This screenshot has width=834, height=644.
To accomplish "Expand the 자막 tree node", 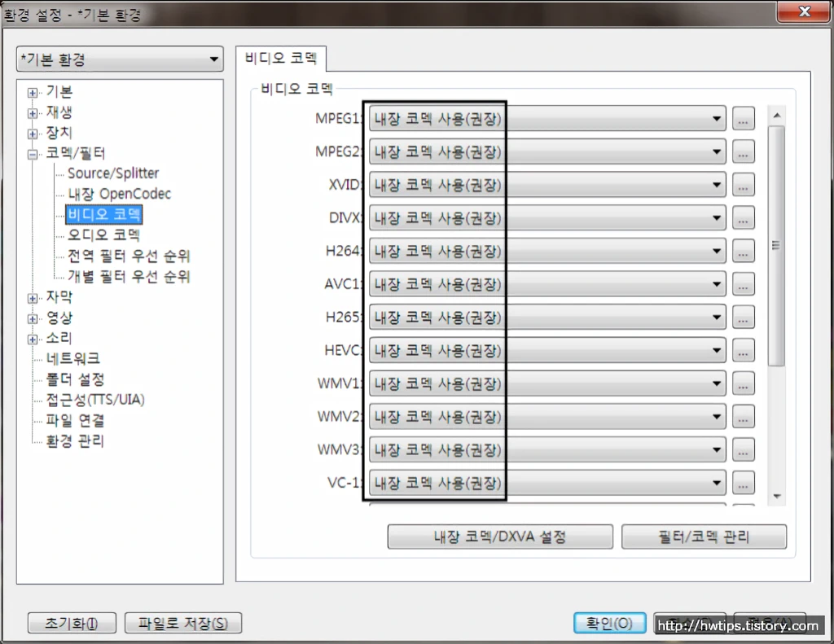I will 31,296.
